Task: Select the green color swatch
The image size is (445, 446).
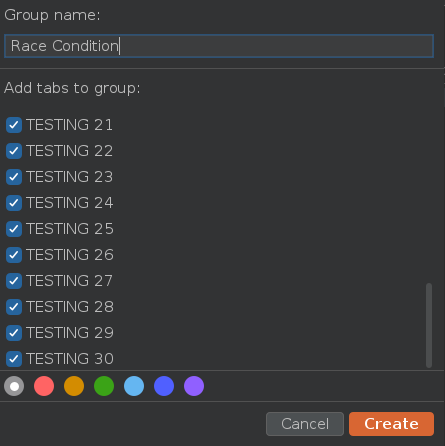Action: (104, 386)
